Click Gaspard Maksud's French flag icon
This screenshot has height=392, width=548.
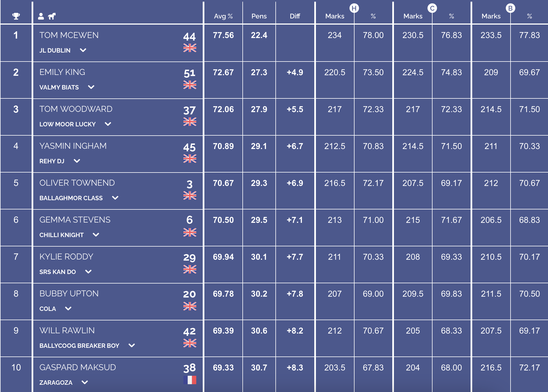[x=190, y=380]
